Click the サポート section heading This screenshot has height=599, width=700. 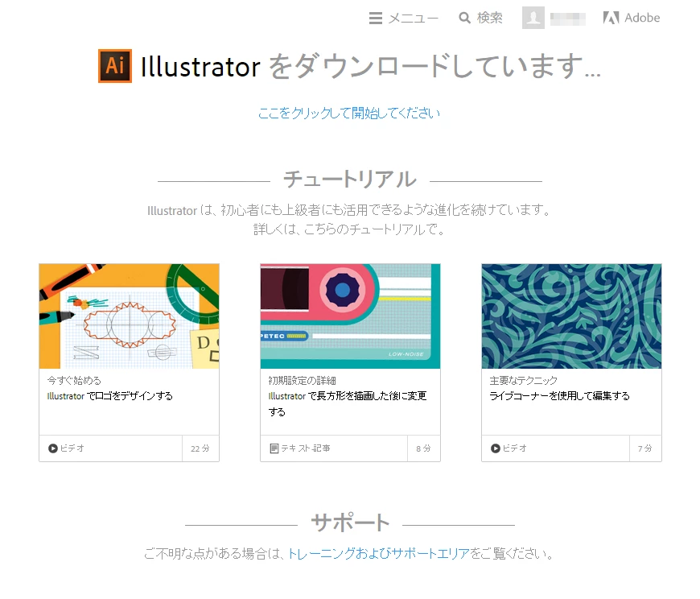tap(350, 523)
